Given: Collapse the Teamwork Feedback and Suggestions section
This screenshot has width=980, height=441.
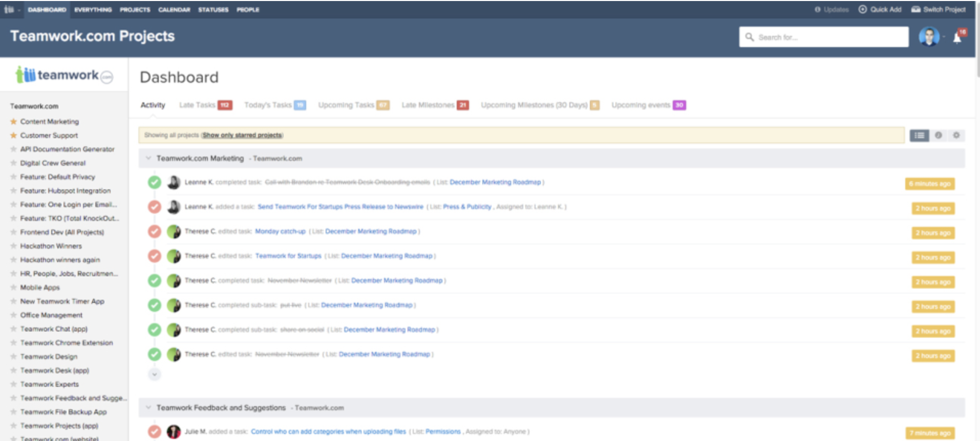Looking at the screenshot, I should 148,408.
